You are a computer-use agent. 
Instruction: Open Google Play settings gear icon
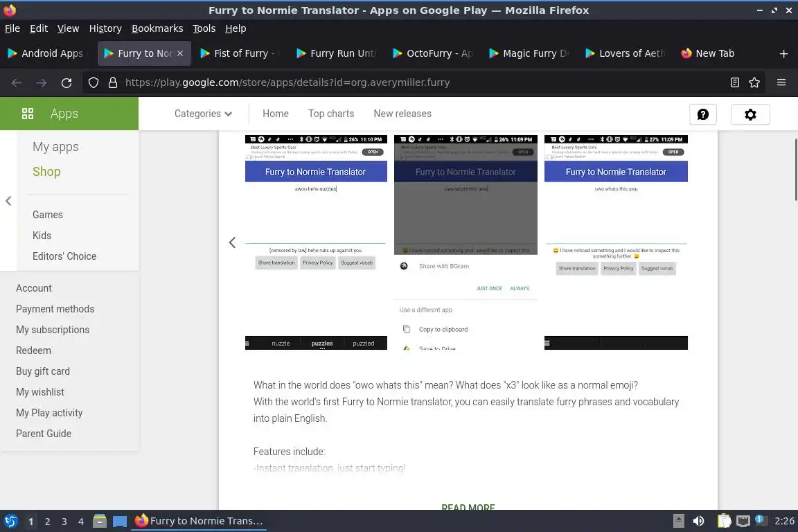[750, 114]
